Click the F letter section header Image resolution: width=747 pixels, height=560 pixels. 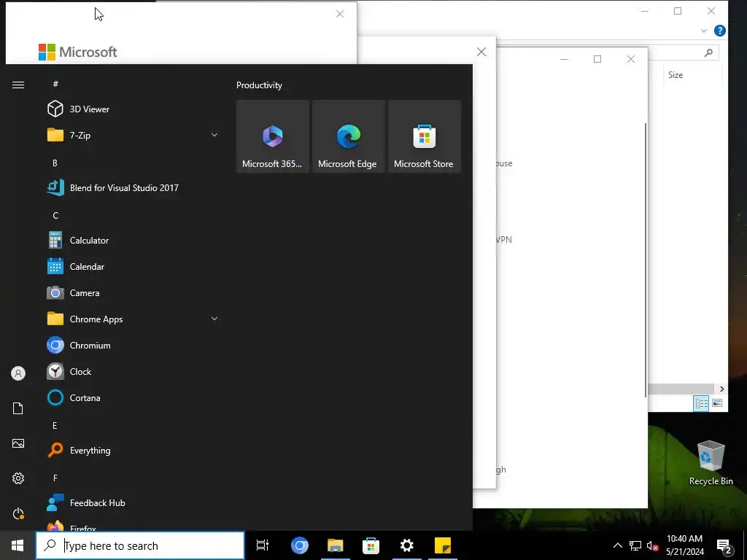(55, 478)
